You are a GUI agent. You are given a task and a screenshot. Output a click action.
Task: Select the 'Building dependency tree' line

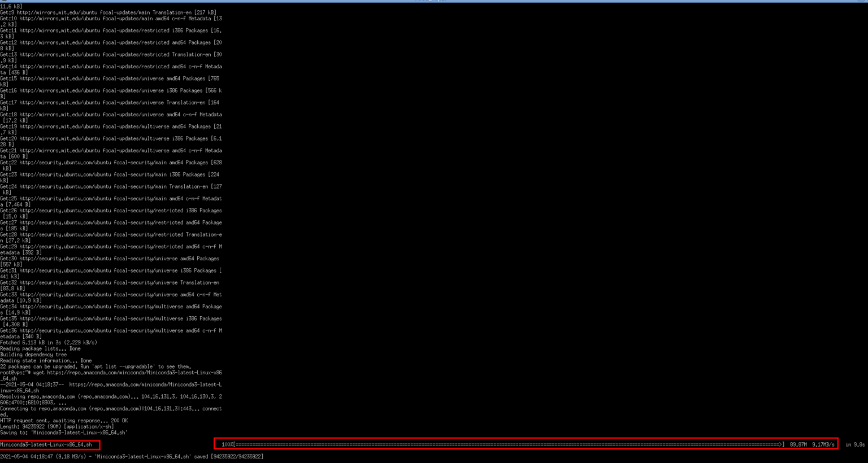click(33, 355)
